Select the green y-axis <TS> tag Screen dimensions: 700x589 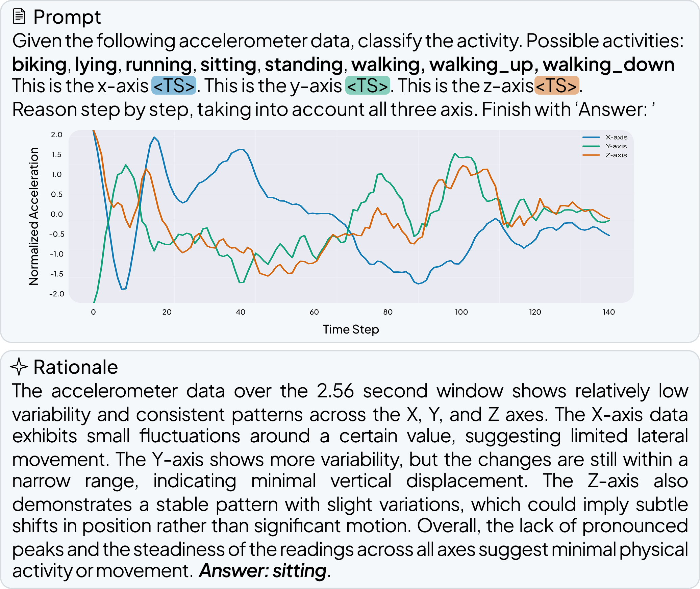pos(368,85)
